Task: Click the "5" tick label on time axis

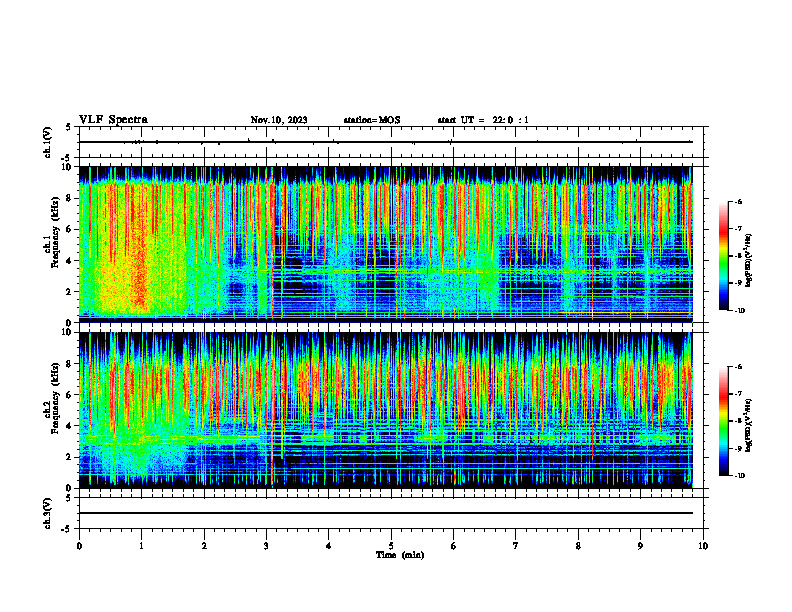Action: pos(391,546)
